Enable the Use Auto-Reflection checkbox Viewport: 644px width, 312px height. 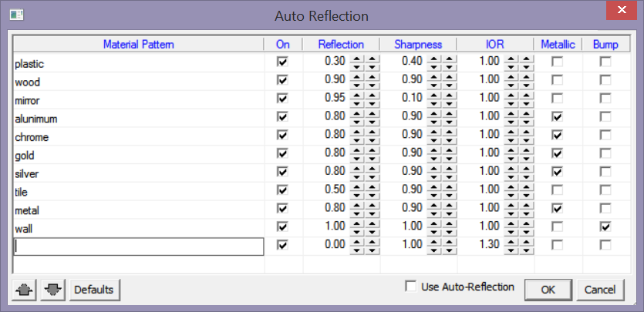click(x=411, y=287)
